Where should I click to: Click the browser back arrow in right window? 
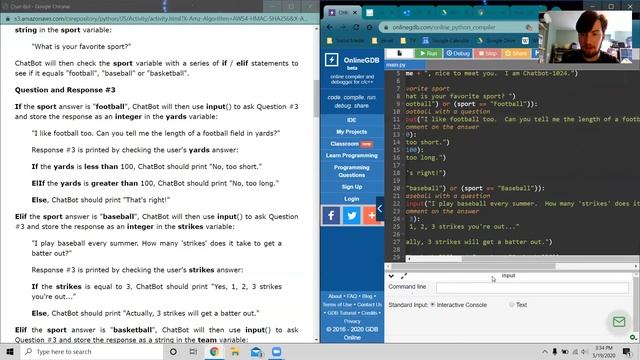(x=330, y=27)
